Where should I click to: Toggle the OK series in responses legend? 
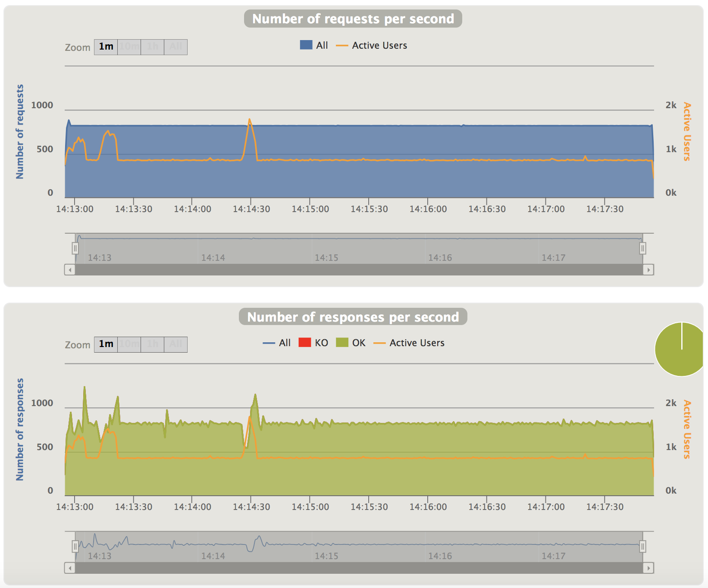(x=351, y=343)
